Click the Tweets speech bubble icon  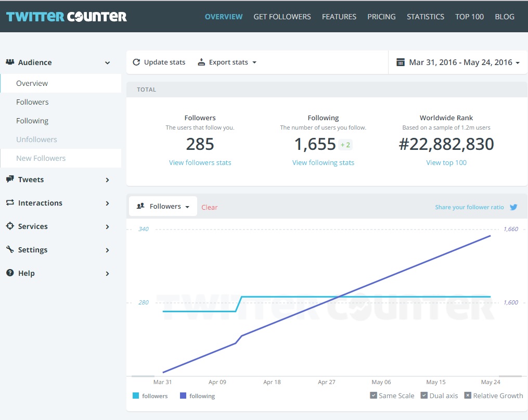click(10, 179)
